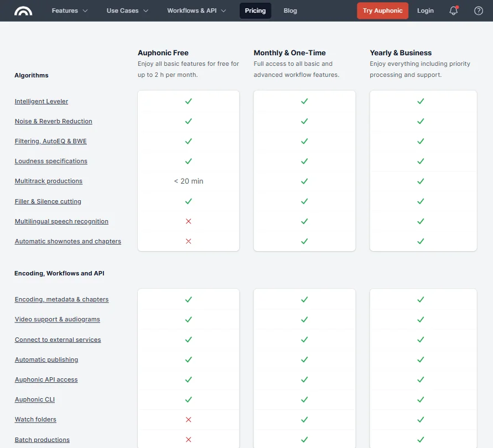Click red X for Automatic shownotes, Free plan
Image resolution: width=493 pixels, height=448 pixels.
[188, 241]
